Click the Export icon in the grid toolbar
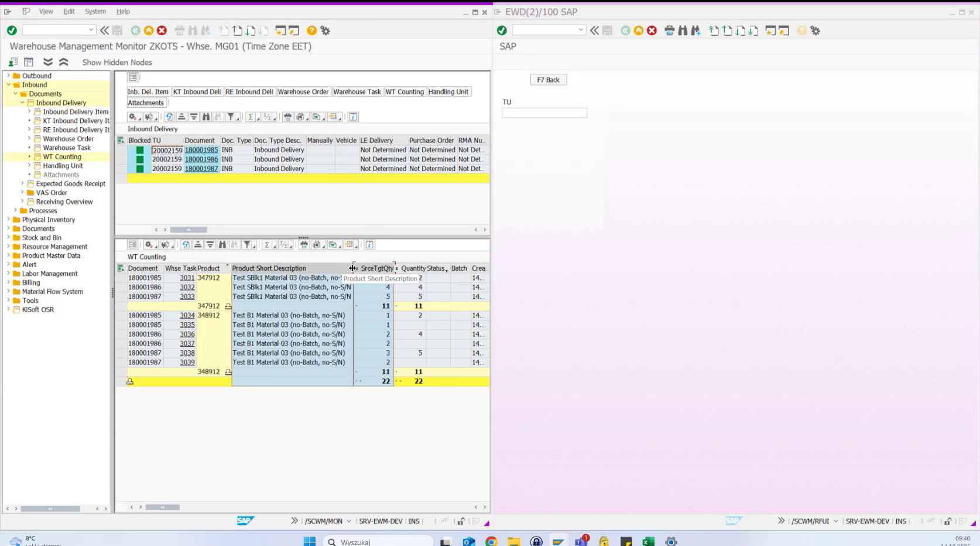This screenshot has height=546, width=980. [317, 117]
